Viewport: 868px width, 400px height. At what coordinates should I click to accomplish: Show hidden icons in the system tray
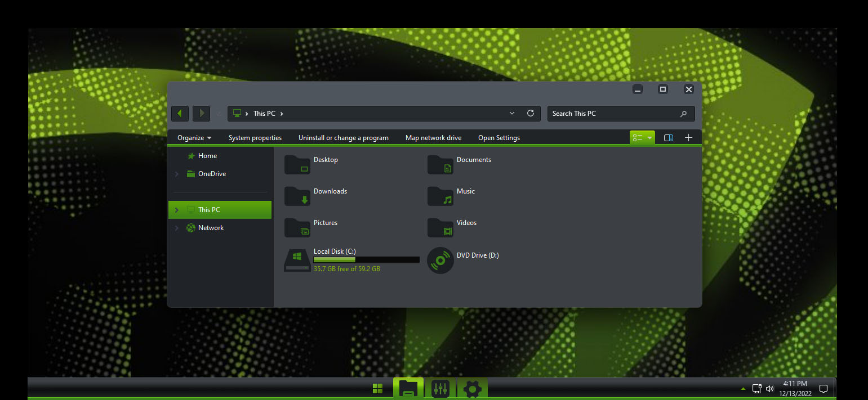[742, 388]
